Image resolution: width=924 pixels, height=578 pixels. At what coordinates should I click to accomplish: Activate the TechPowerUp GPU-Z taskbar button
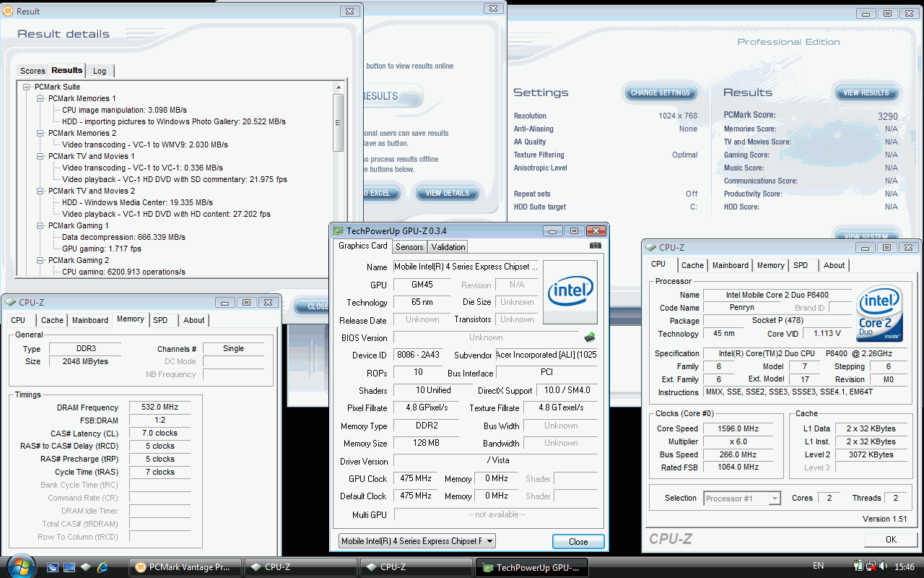point(533,568)
